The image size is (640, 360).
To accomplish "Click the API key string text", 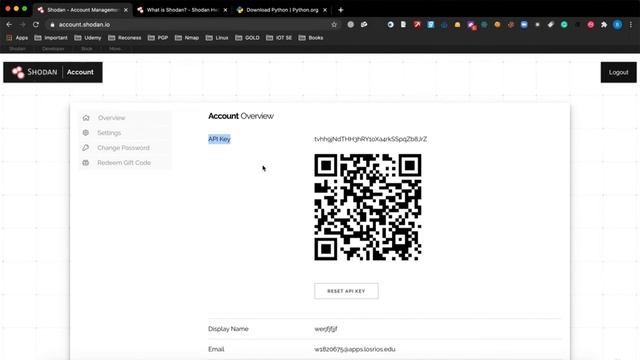I will tap(371, 139).
